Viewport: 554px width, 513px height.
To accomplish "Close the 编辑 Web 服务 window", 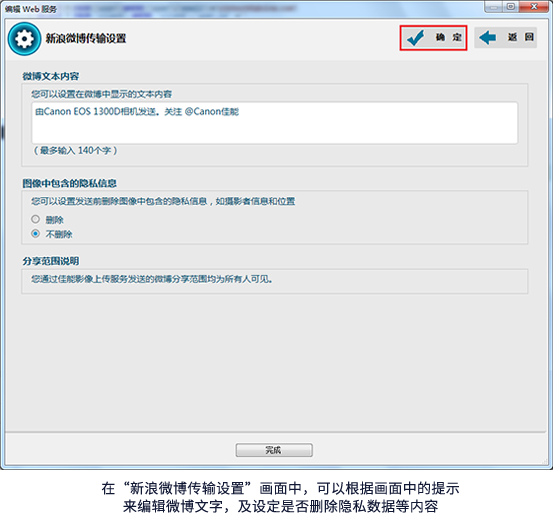I will coord(534,7).
